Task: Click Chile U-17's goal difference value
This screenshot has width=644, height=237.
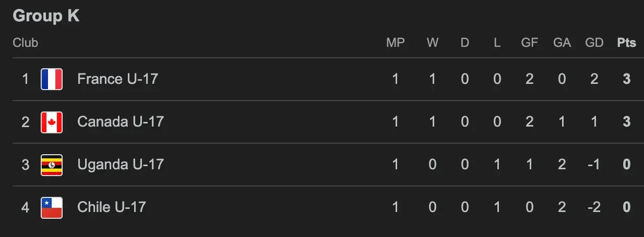Action: (x=593, y=207)
